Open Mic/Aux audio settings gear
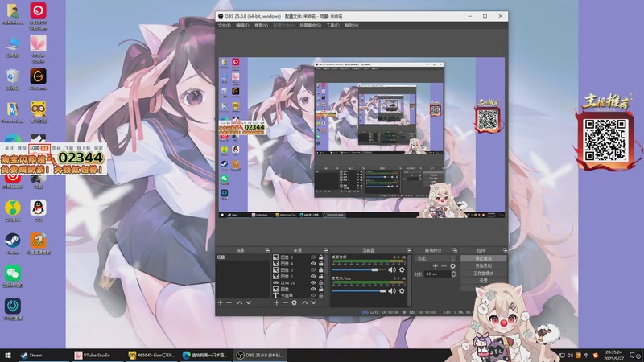Image resolution: width=644 pixels, height=362 pixels. tap(402, 291)
